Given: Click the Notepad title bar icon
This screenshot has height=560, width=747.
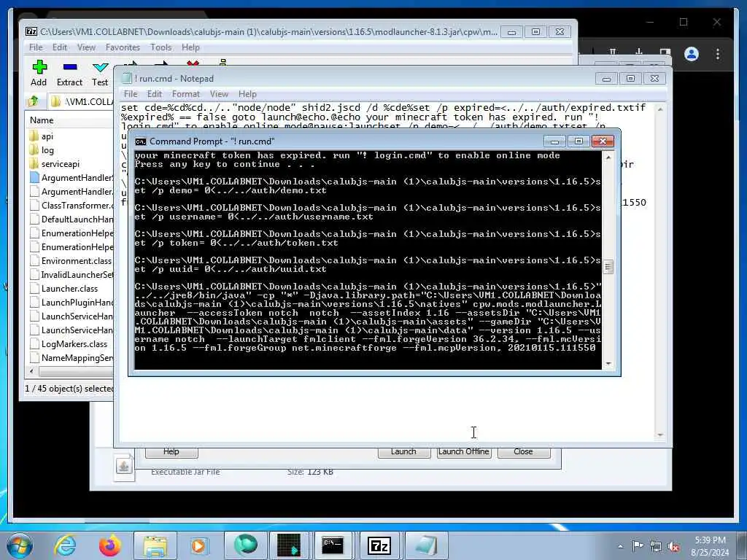Looking at the screenshot, I should point(126,78).
